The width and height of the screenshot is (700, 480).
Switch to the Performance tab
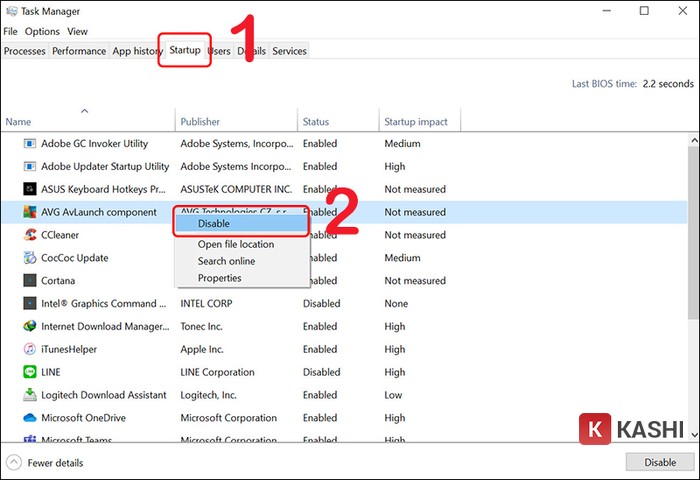79,51
